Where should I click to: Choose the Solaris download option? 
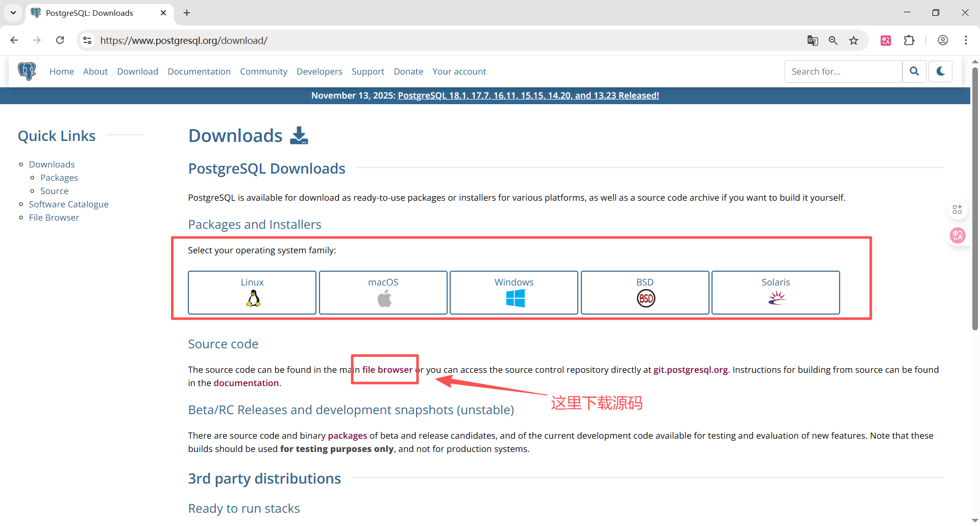pos(775,293)
